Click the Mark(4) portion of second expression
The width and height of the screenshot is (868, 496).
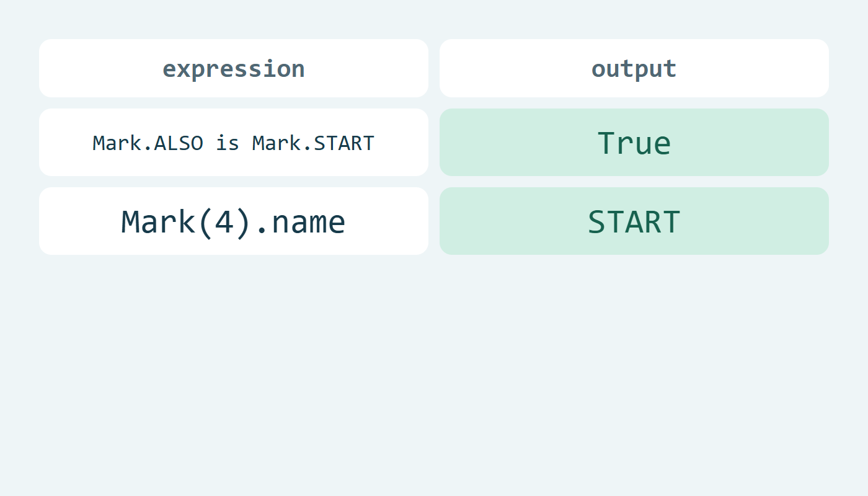coord(186,222)
